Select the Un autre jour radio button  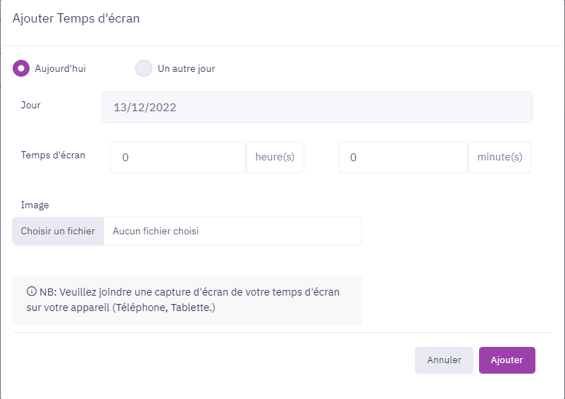143,68
